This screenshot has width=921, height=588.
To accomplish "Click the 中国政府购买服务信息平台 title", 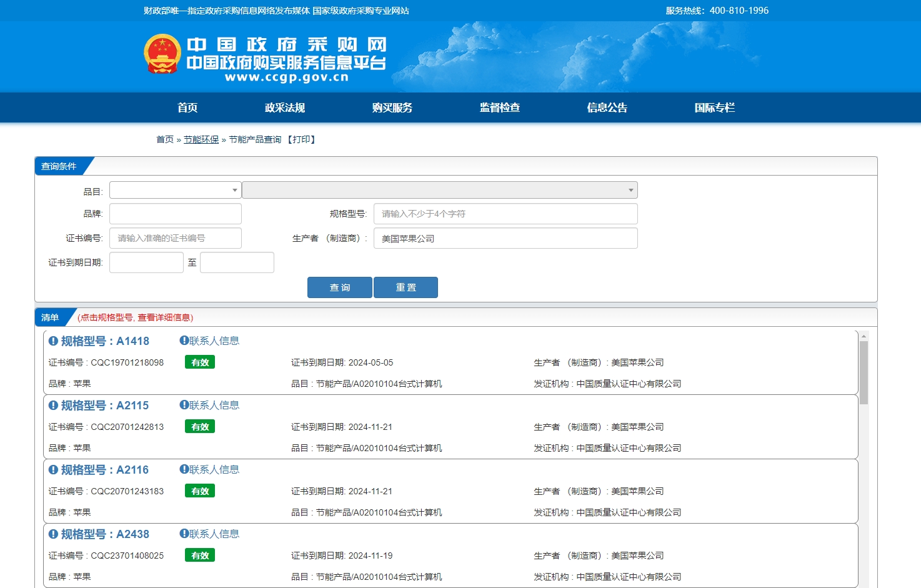I will pyautogui.click(x=286, y=62).
